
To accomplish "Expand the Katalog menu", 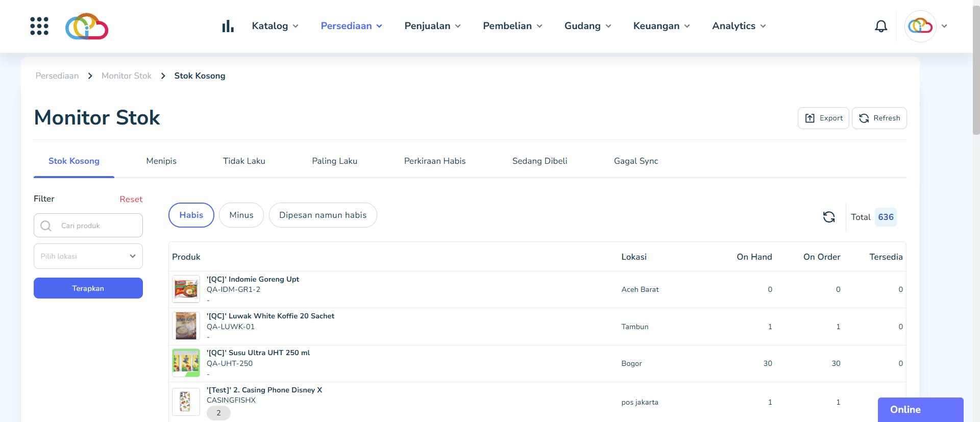I will pyautogui.click(x=275, y=26).
